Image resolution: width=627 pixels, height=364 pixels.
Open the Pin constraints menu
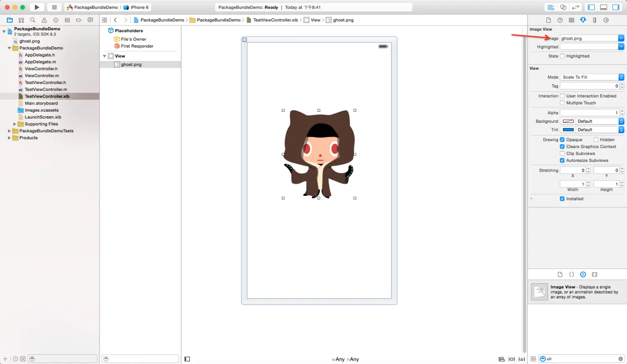pos(512,359)
